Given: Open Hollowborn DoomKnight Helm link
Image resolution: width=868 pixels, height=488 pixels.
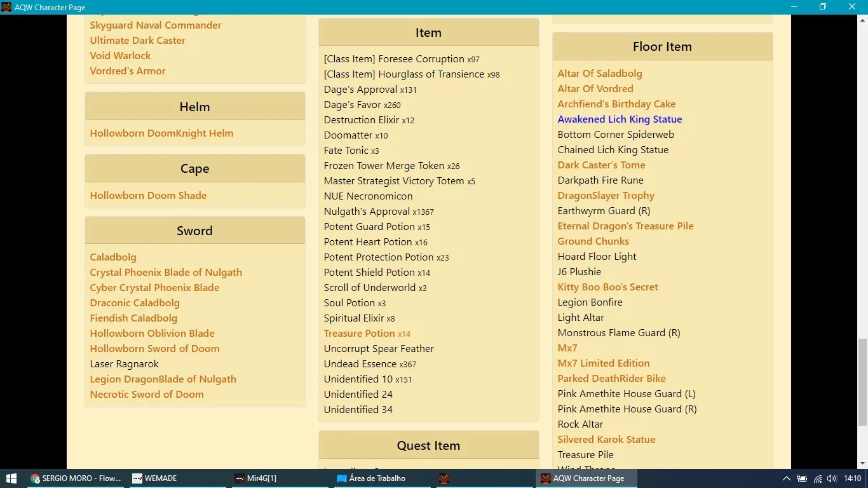Looking at the screenshot, I should (x=161, y=133).
